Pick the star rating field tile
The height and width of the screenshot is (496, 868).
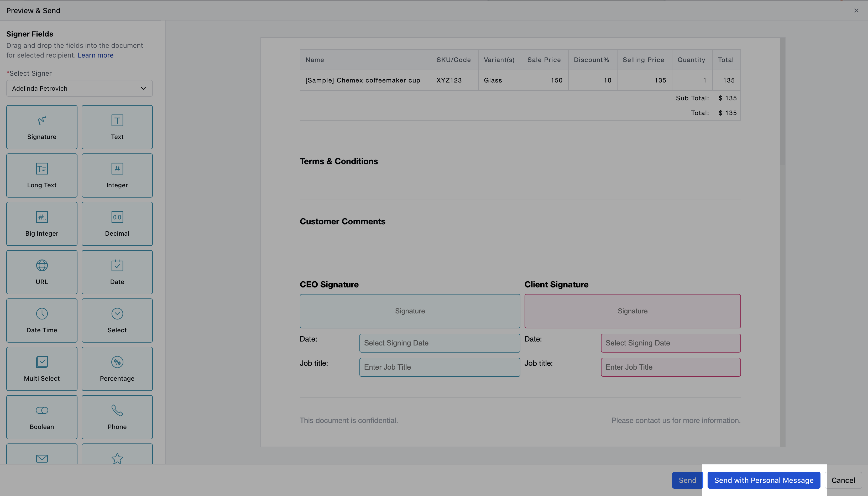pos(117,454)
